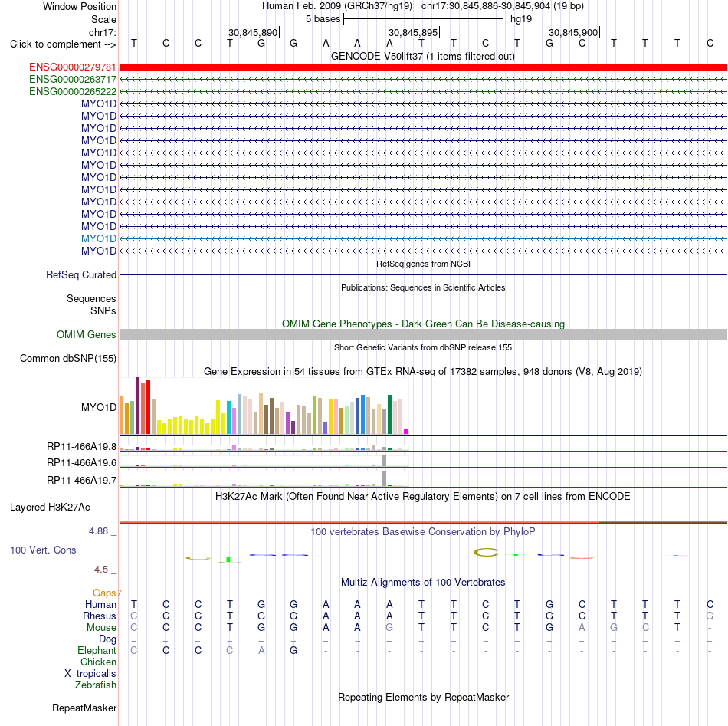Image resolution: width=728 pixels, height=726 pixels.
Task: Open RefSeq genes from NCBI title
Action: [x=423, y=264]
